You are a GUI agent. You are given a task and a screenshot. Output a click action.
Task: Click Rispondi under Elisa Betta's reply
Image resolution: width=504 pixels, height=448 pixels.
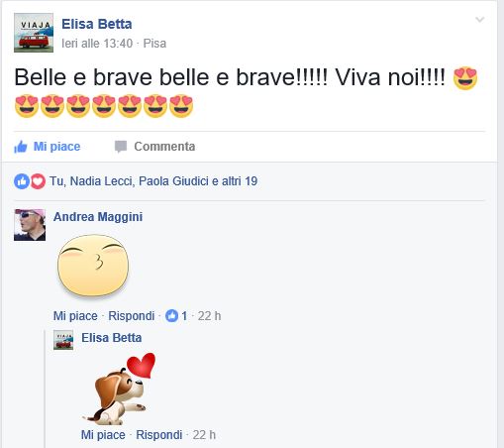[x=159, y=435]
